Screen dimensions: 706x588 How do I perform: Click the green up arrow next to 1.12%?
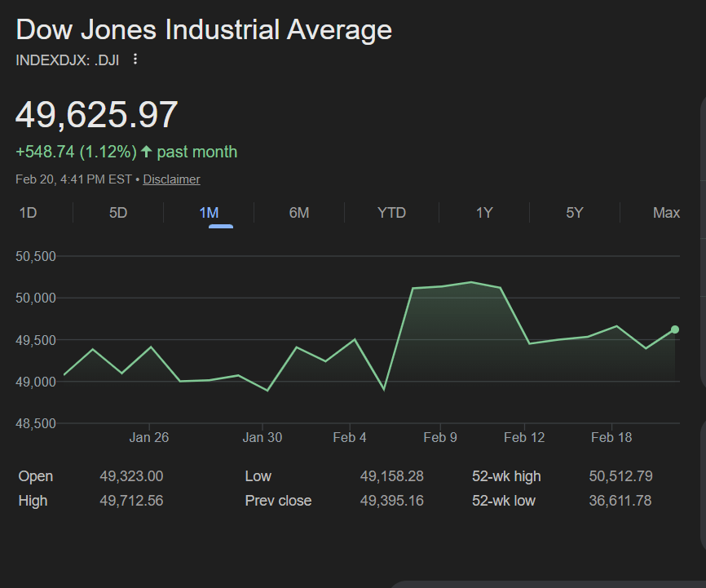[x=147, y=152]
